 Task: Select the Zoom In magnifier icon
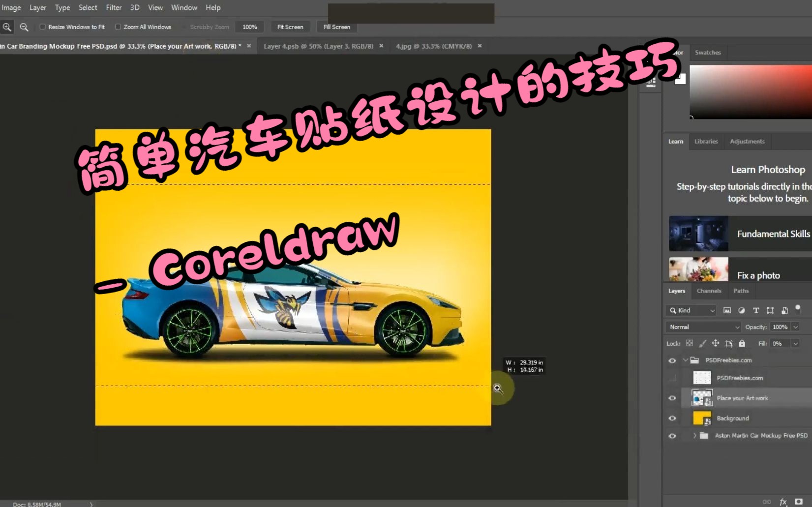[x=7, y=27]
